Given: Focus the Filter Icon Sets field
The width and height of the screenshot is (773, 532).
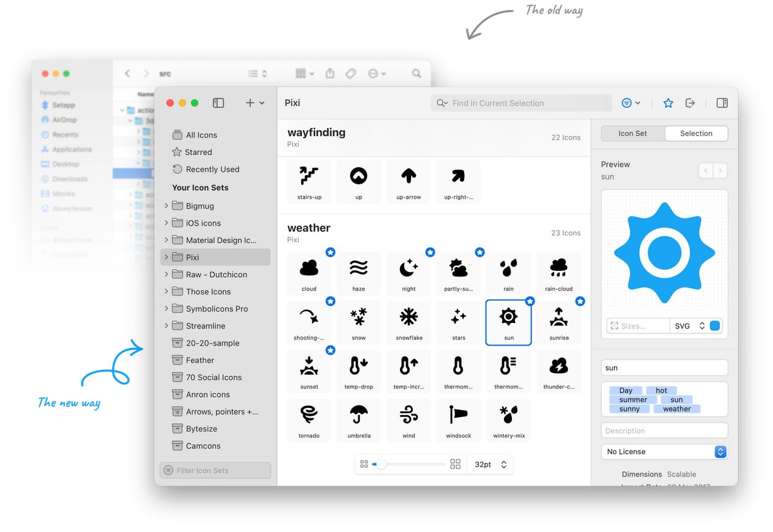Looking at the screenshot, I should (215, 470).
